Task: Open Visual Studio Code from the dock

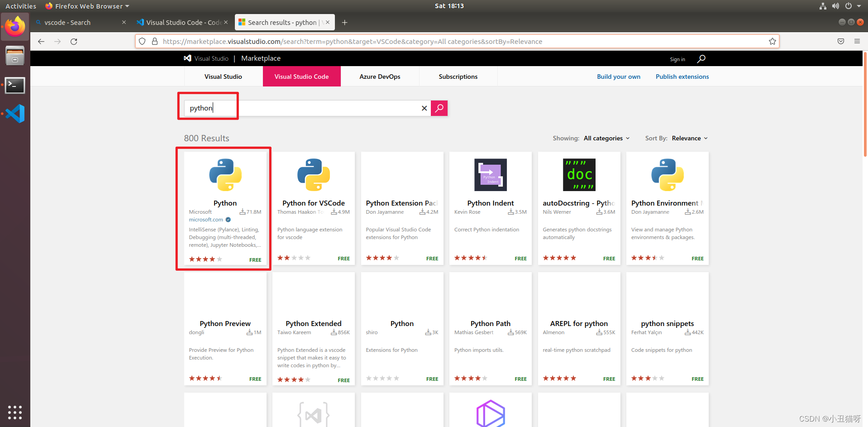Action: [15, 114]
